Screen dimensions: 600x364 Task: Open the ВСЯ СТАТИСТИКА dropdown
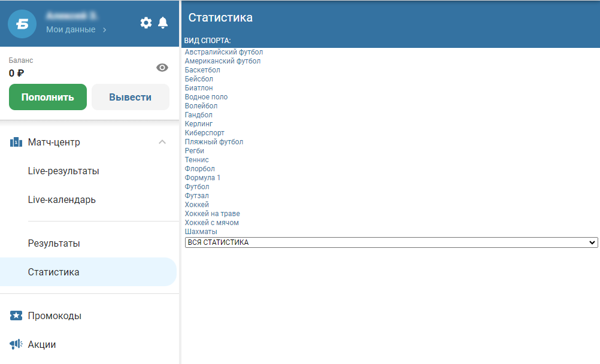point(391,242)
